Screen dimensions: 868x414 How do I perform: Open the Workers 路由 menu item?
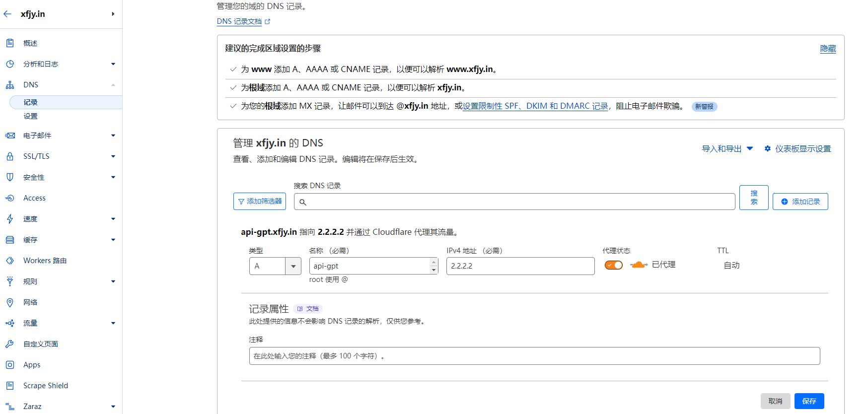point(45,261)
